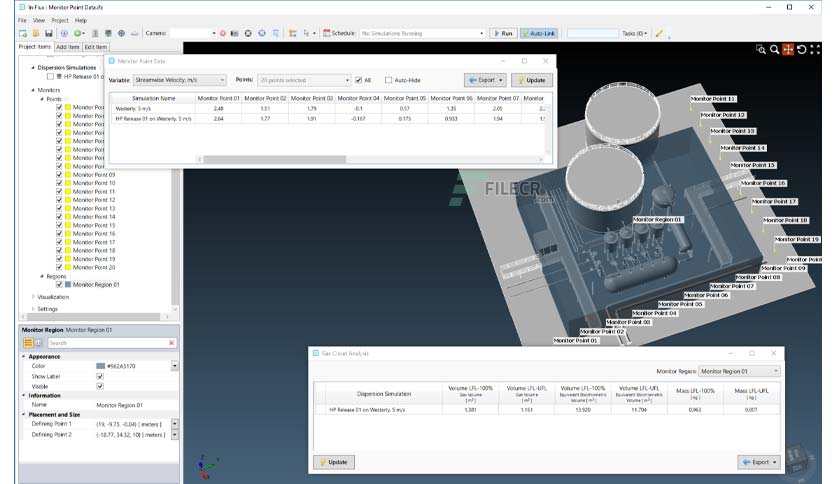Click the zoom-to-region icon in viewport

[761, 50]
